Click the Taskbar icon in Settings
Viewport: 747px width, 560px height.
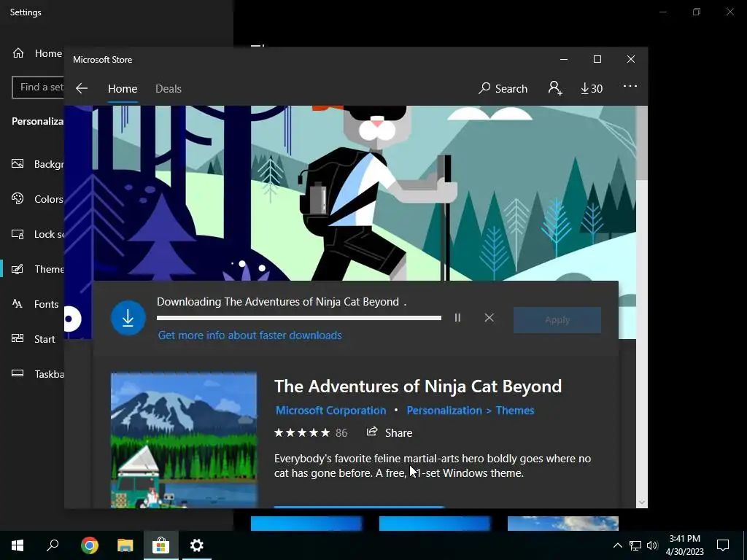coord(18,373)
